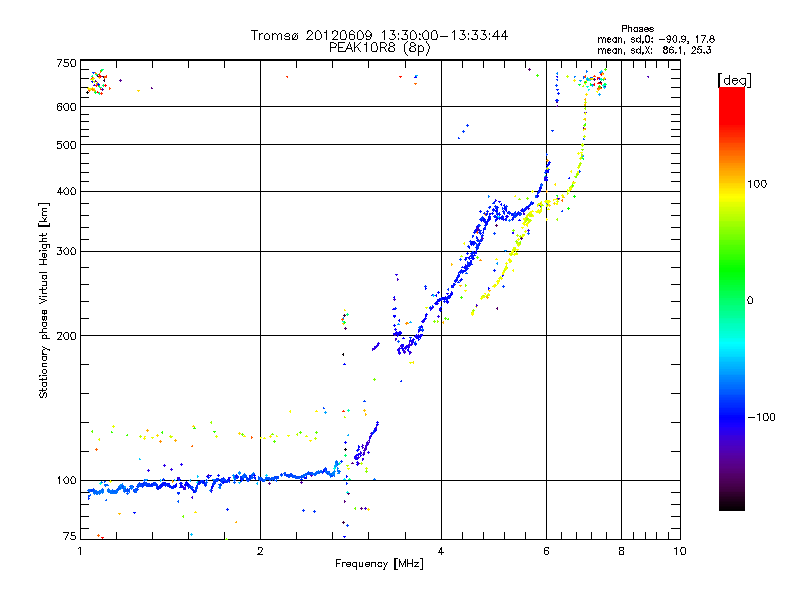Pick the green region at colorbar 0 mark
Viewport: 800px width, 600px height.
pyautogui.click(x=731, y=300)
